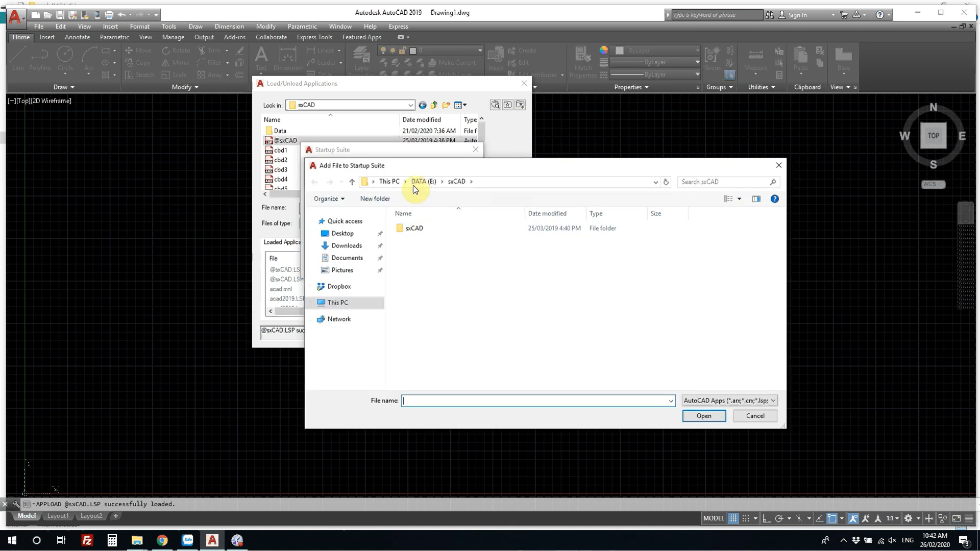Click the MODEL button in status bar
Image resolution: width=980 pixels, height=551 pixels.
point(713,518)
